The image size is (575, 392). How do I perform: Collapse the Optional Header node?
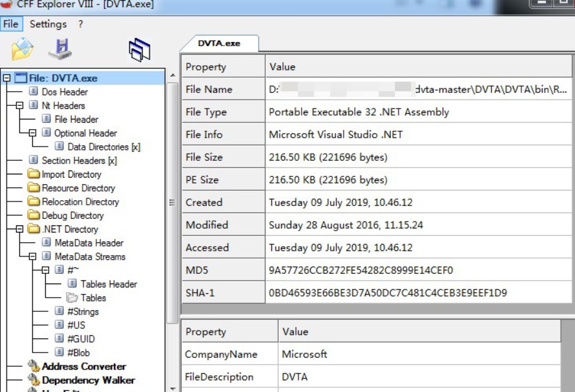[x=33, y=133]
